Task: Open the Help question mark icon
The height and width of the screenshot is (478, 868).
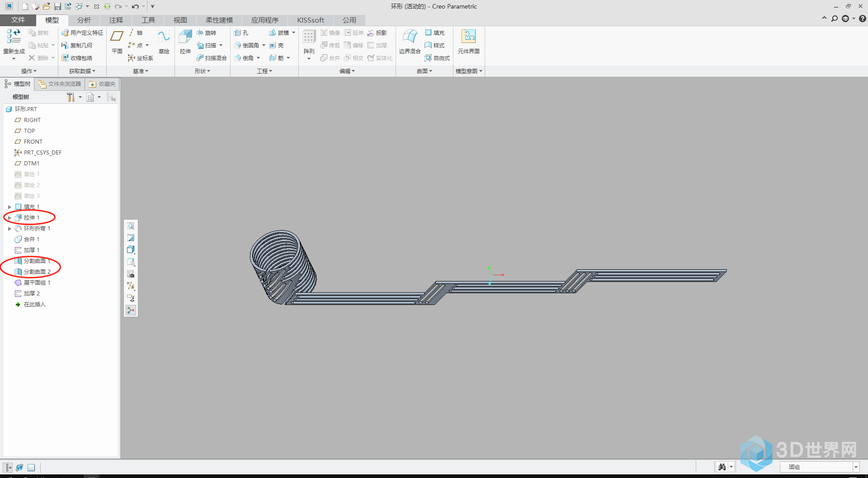Action: pyautogui.click(x=863, y=19)
